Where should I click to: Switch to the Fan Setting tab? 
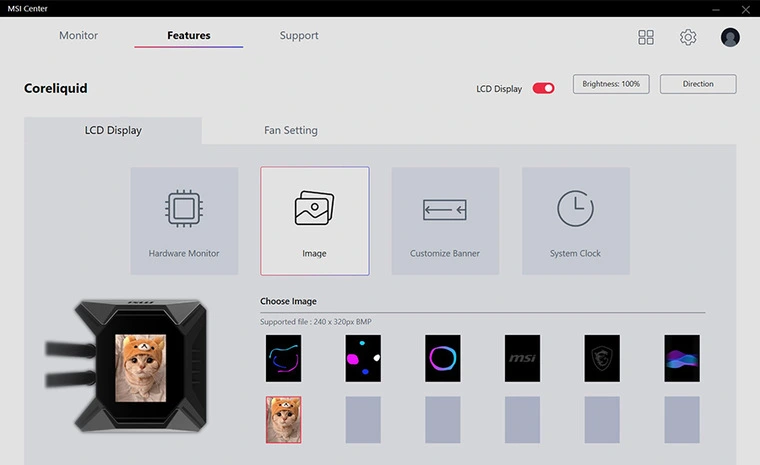[290, 130]
